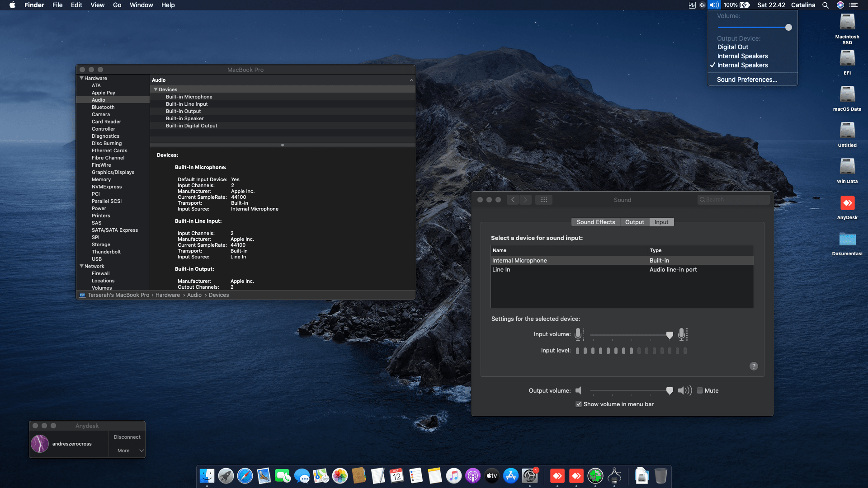Select the Input tab
The width and height of the screenshot is (868, 488).
click(661, 222)
